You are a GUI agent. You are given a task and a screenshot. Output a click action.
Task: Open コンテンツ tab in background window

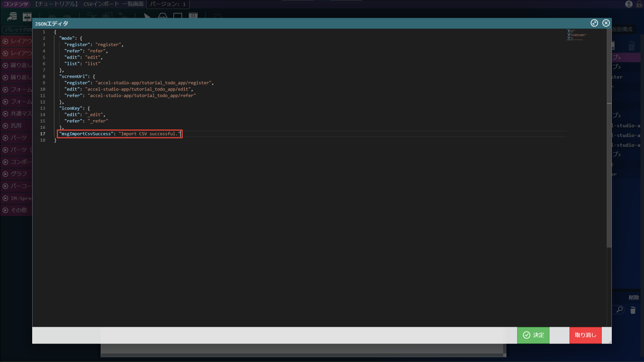tap(16, 4)
